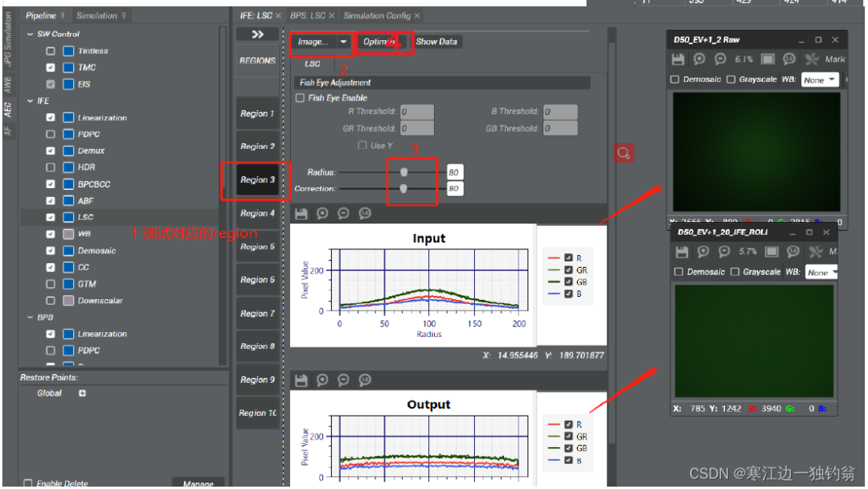Click the plus icon next to Global

click(x=83, y=393)
